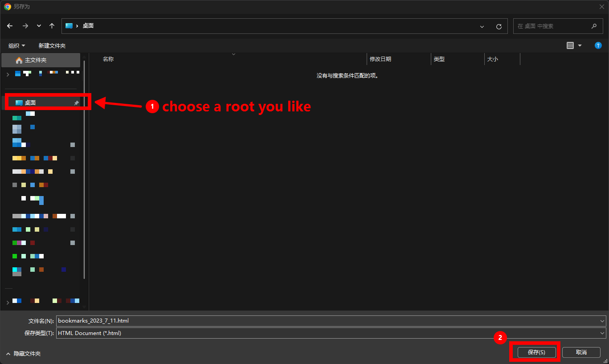609x364 pixels.
Task: Open the view options dropdown arrow
Action: point(580,45)
